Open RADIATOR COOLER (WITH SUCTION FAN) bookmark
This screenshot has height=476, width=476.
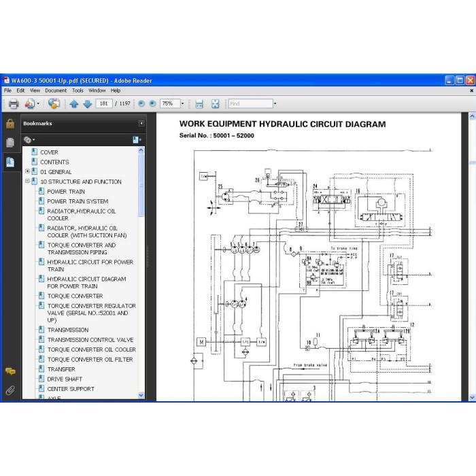pos(87,232)
